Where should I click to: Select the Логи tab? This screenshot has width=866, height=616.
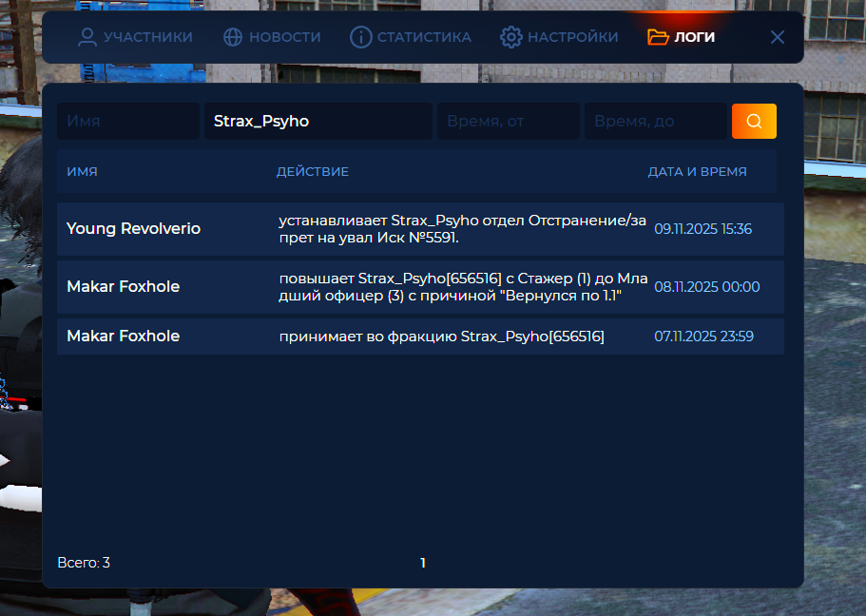click(694, 37)
